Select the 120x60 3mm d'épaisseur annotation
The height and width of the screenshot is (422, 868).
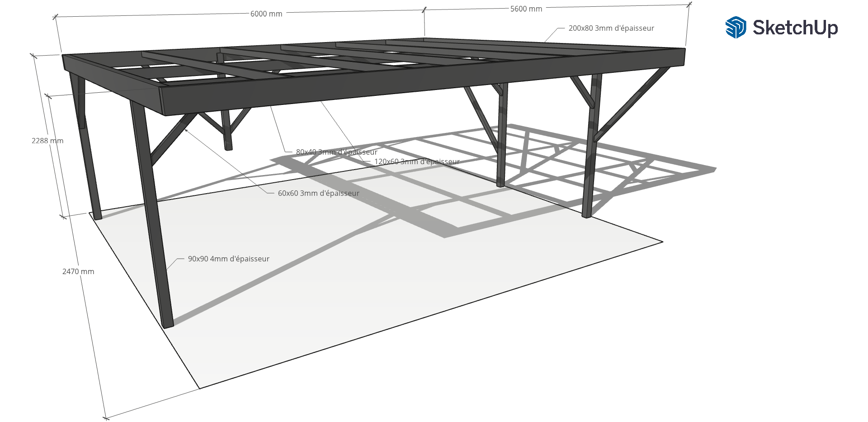[416, 161]
